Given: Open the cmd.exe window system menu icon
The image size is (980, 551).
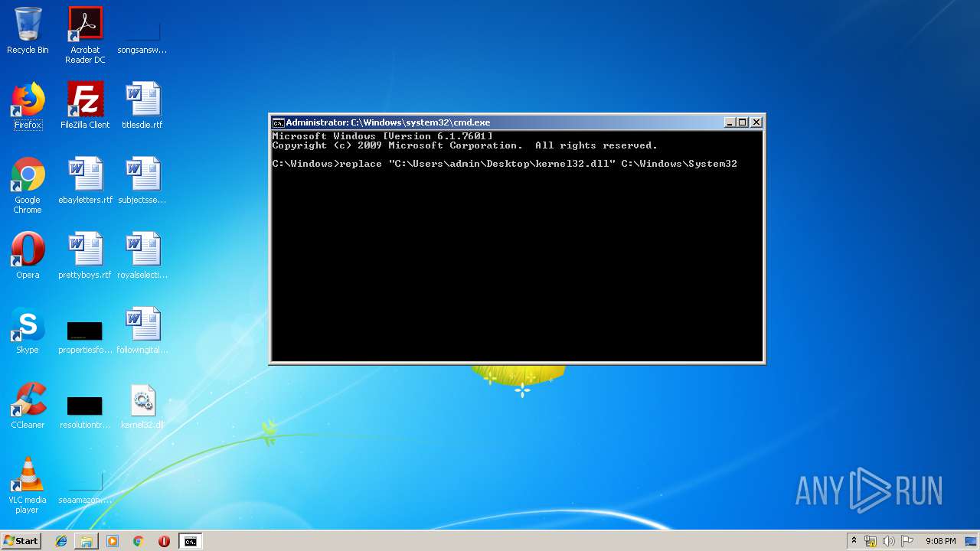Looking at the screenshot, I should pyautogui.click(x=279, y=122).
